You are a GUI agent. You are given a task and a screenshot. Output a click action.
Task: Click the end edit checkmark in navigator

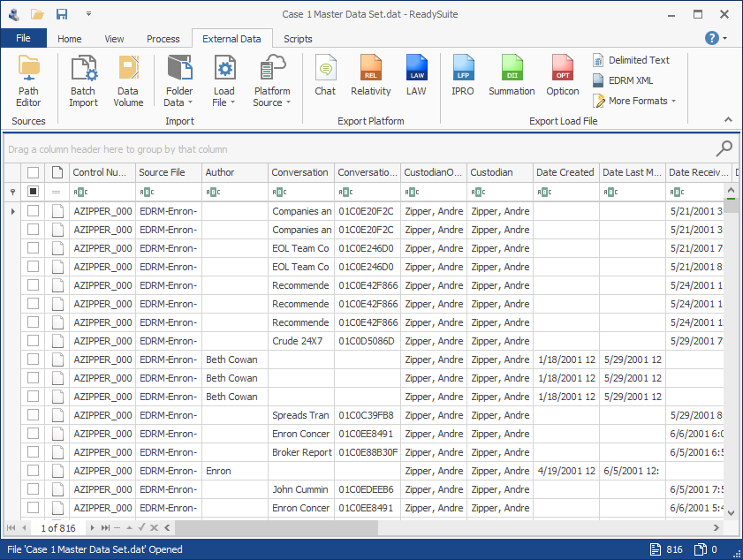coord(141,526)
